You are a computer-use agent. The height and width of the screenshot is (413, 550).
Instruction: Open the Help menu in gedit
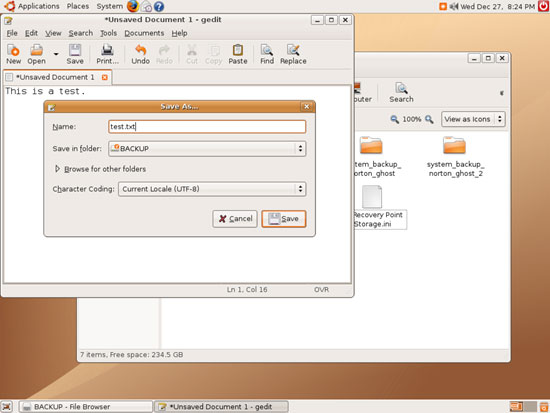179,33
